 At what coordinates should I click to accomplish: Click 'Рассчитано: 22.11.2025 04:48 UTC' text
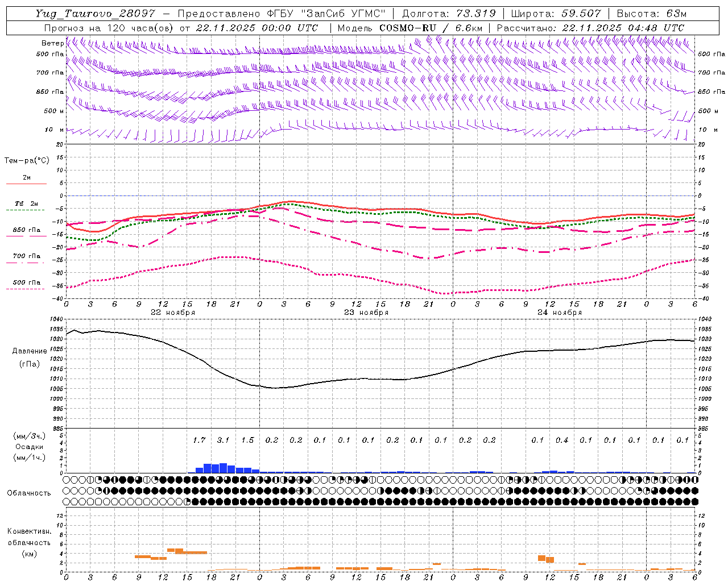590,28
